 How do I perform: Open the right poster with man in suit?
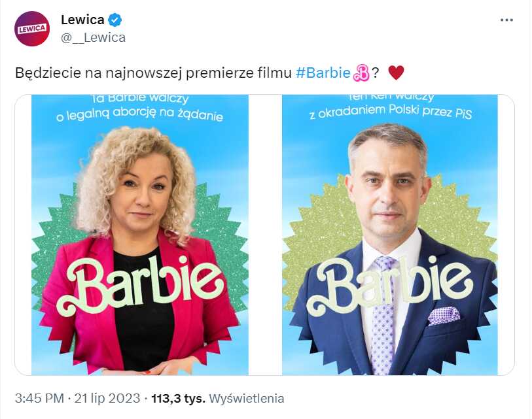pyautogui.click(x=390, y=235)
